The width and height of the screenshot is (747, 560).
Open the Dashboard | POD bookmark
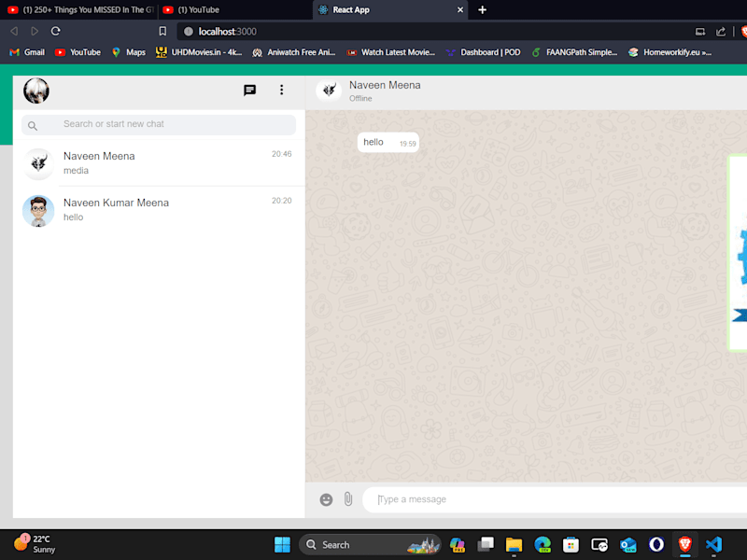click(x=483, y=52)
